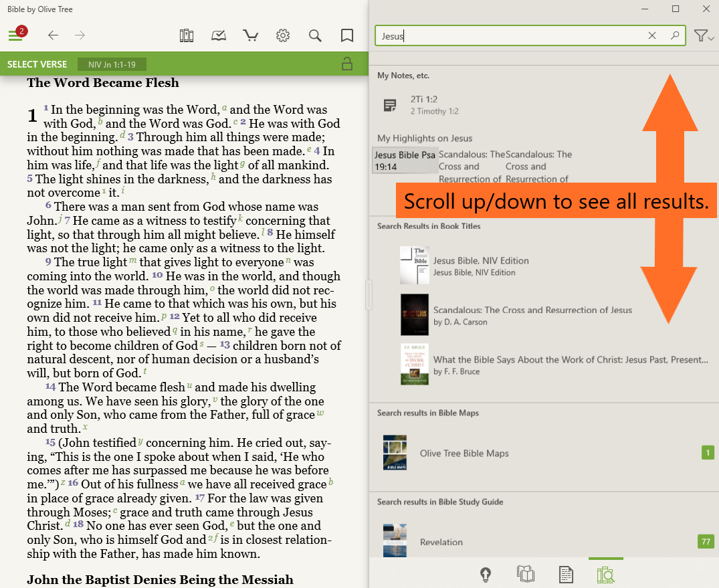Click the bookmark ribbon icon

click(347, 35)
